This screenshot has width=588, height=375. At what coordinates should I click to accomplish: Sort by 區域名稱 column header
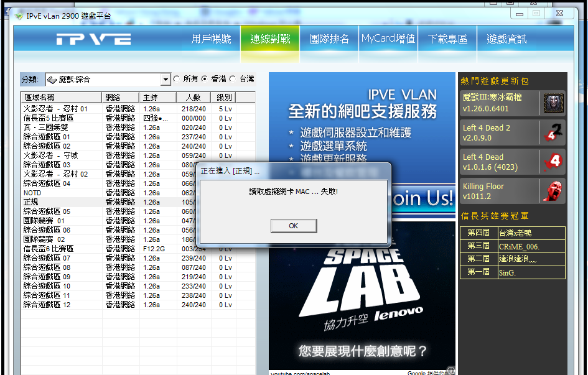tap(61, 98)
